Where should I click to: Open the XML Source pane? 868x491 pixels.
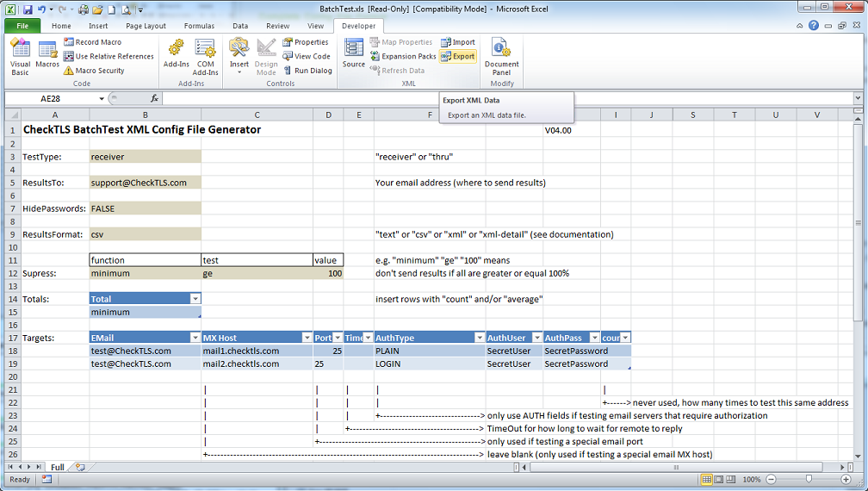coord(354,54)
